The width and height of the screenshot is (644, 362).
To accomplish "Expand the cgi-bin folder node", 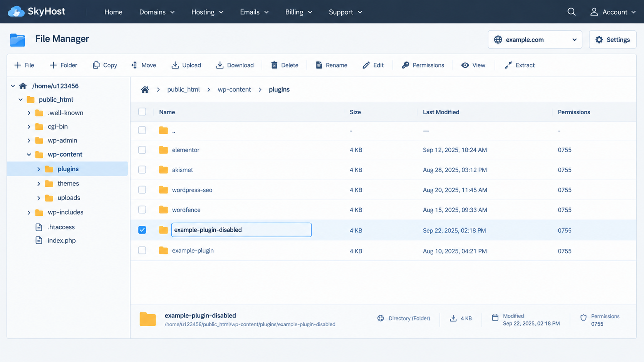I will [x=29, y=127].
